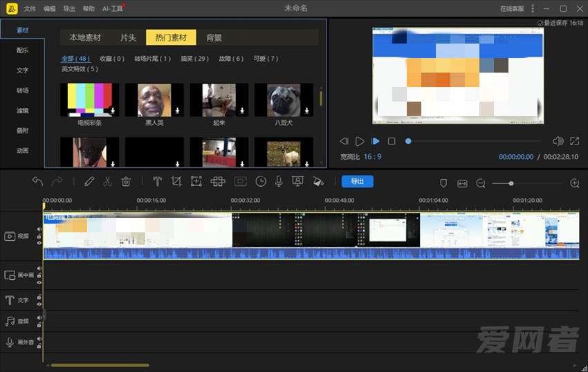Select the scissors split tool

pos(107,182)
